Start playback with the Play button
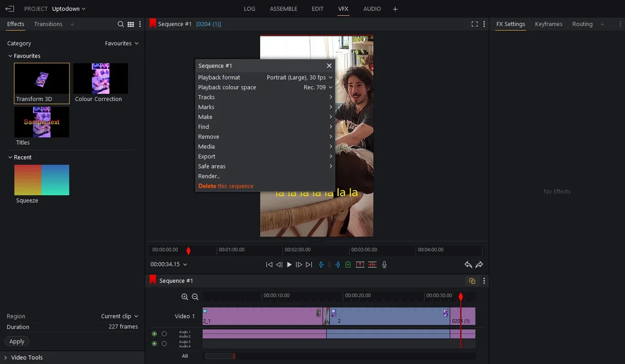This screenshot has height=364, width=625. pos(289,264)
